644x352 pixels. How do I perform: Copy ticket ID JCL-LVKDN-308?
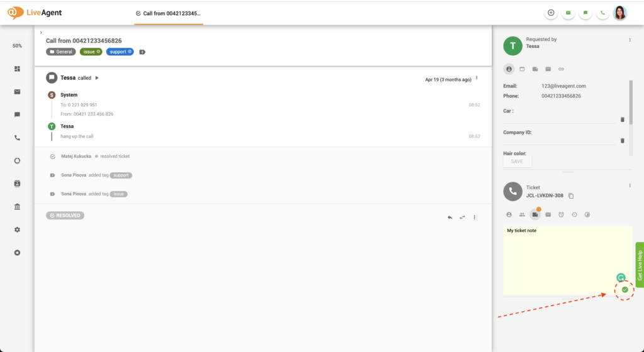pos(570,196)
